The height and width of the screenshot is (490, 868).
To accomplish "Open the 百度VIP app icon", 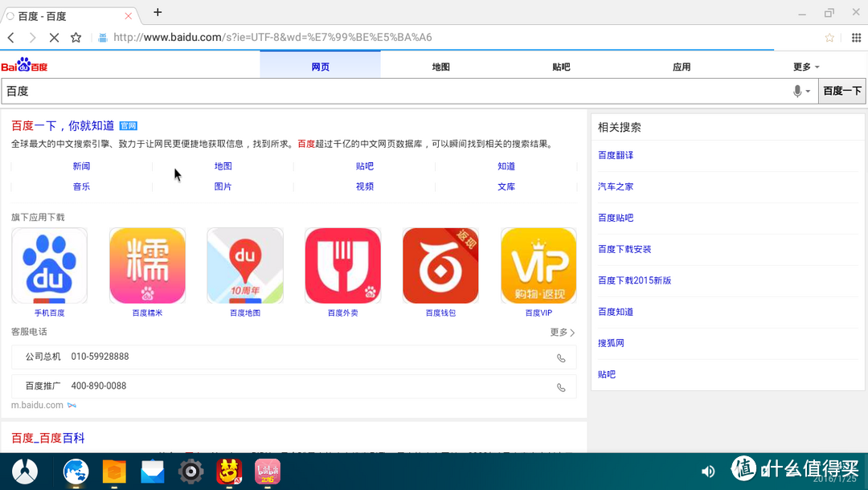I will [538, 266].
